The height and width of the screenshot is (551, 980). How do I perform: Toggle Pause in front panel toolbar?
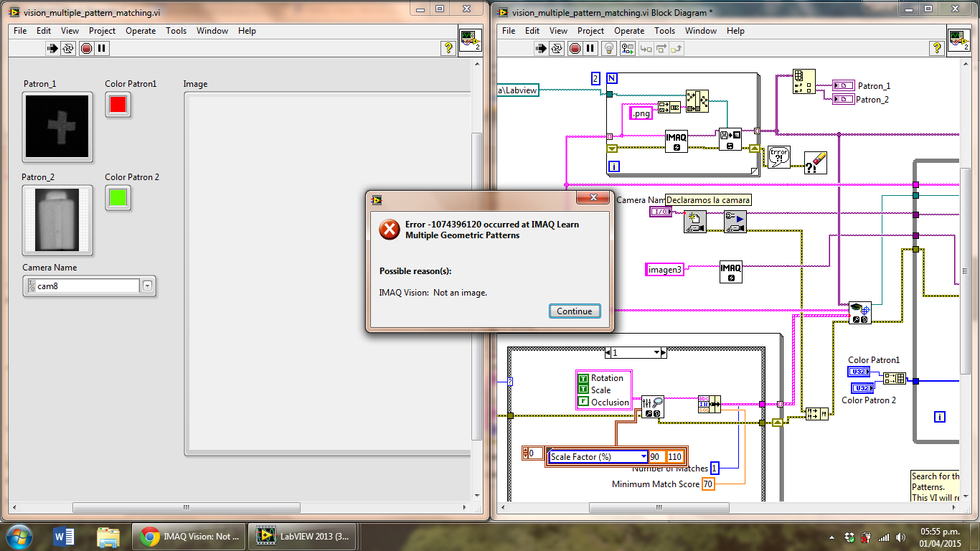point(101,49)
